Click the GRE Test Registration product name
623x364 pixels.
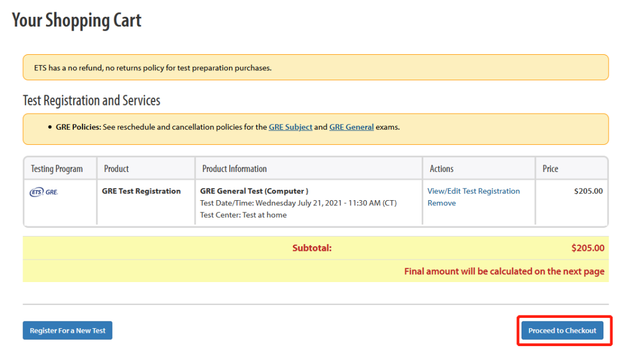click(141, 191)
